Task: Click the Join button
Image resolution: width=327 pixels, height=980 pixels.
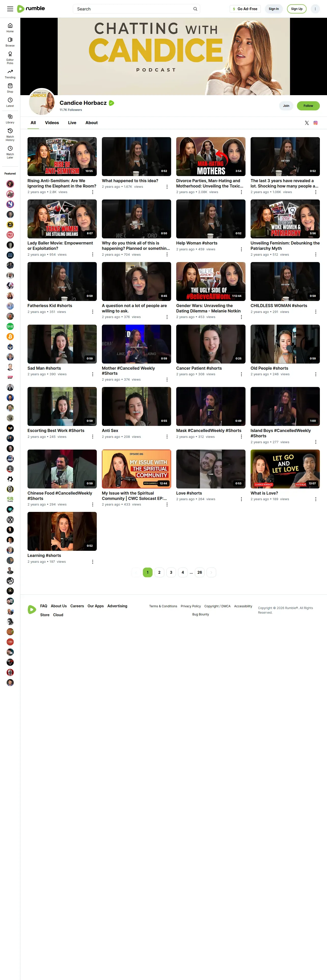Action: point(286,106)
